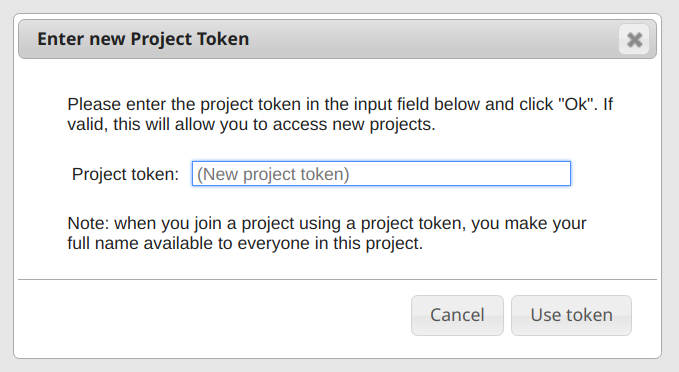Click the X icon in the title bar
Viewport: 679px width, 372px height.
pyautogui.click(x=634, y=39)
